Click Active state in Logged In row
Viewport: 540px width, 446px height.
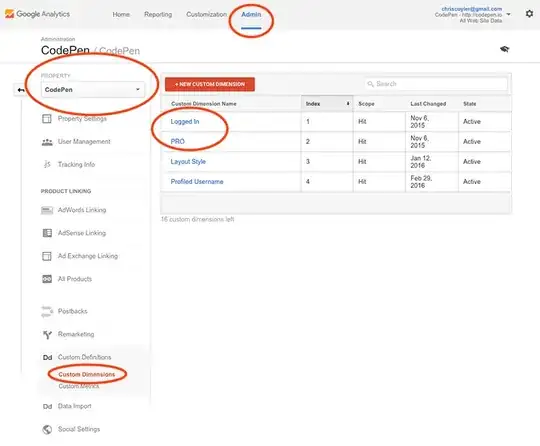click(472, 122)
